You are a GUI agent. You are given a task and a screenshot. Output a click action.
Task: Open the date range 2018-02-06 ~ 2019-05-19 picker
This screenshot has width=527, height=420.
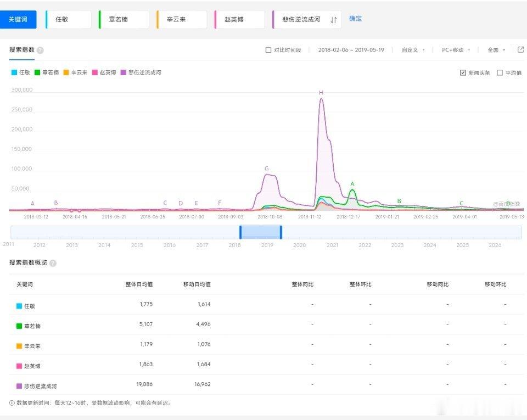[351, 50]
